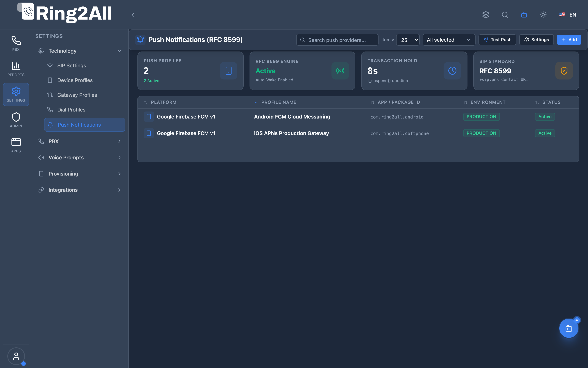Toggle light theme sun icon
Screen dimensions: 588x368
click(543, 15)
